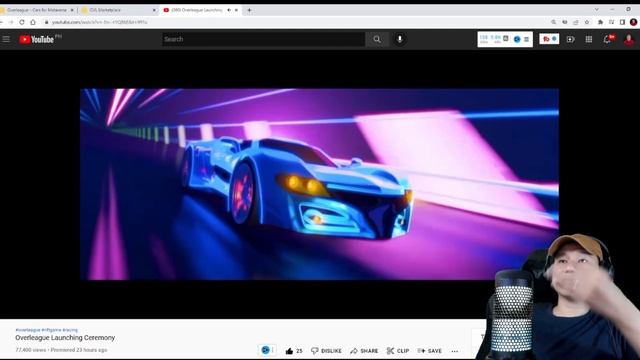Click the DISLIKE button
The height and width of the screenshot is (360, 640).
tap(326, 351)
